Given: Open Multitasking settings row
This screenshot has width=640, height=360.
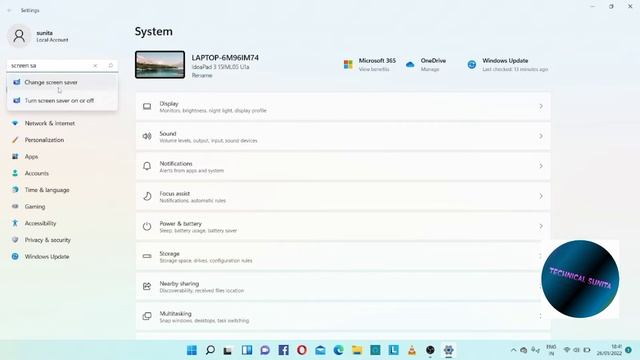Looking at the screenshot, I should [x=343, y=317].
